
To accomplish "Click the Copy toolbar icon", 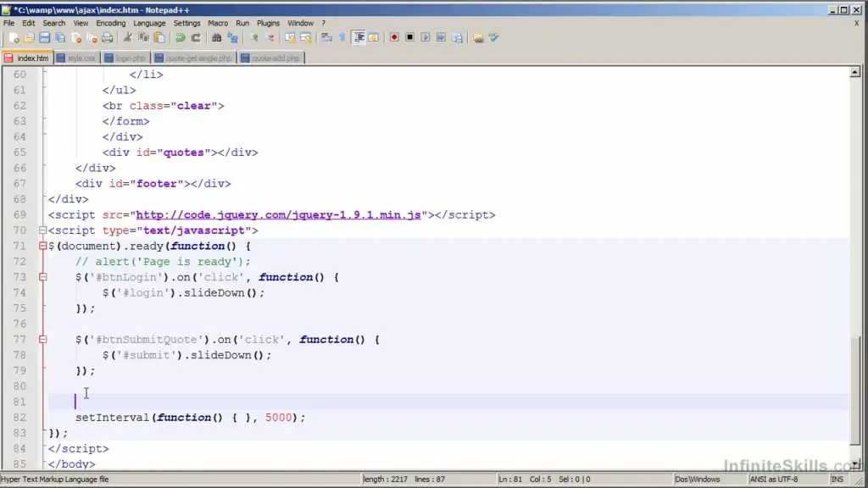I will [x=143, y=37].
